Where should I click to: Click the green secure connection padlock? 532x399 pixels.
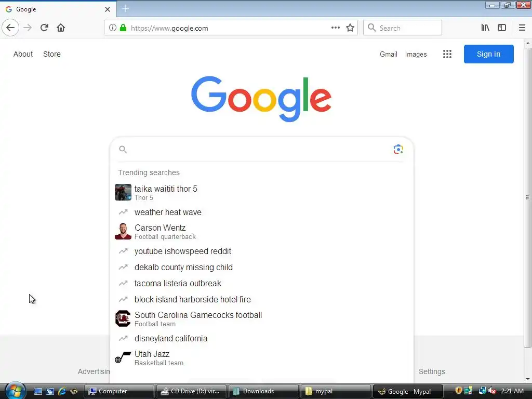pos(123,28)
